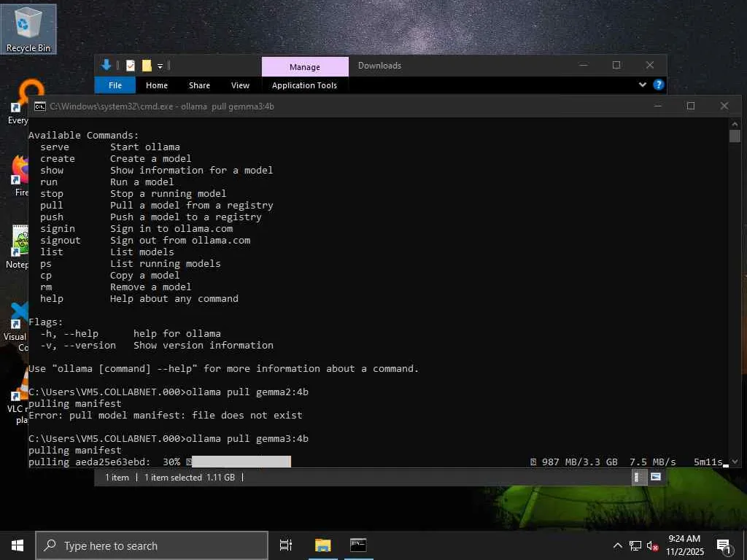This screenshot has width=747, height=560.
Task: Open the muted volume tray icon
Action: click(653, 545)
